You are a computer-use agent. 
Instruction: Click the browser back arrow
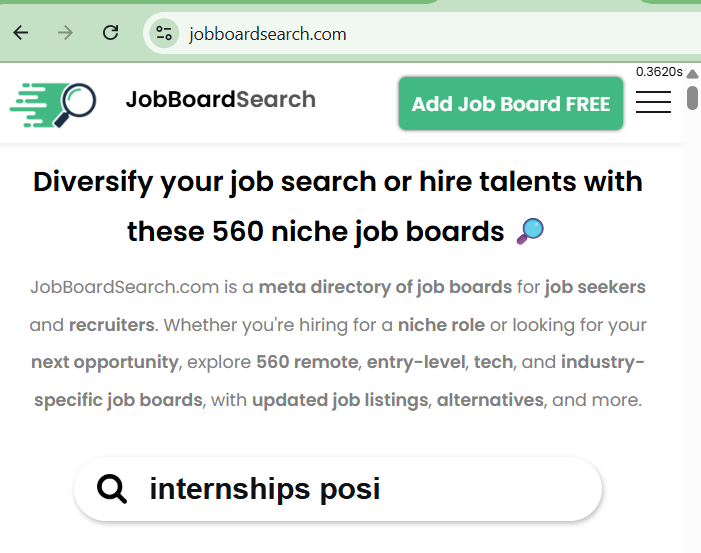click(x=21, y=33)
